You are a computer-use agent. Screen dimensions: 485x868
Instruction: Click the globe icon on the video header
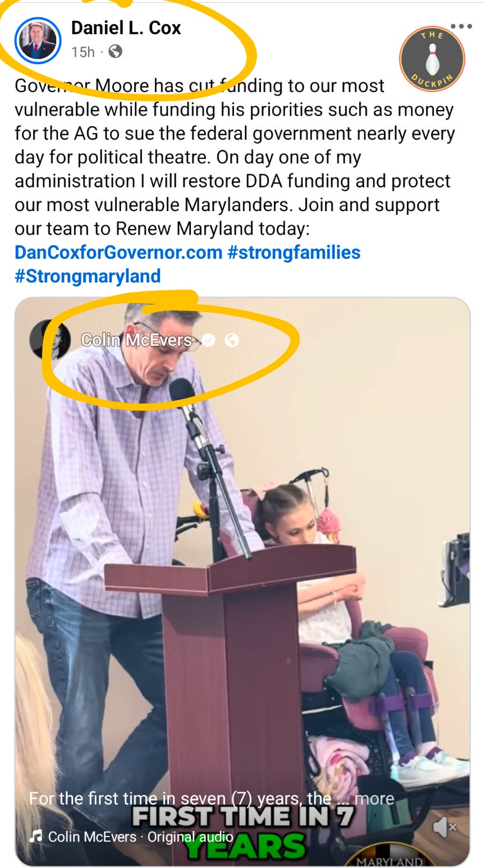(x=231, y=340)
